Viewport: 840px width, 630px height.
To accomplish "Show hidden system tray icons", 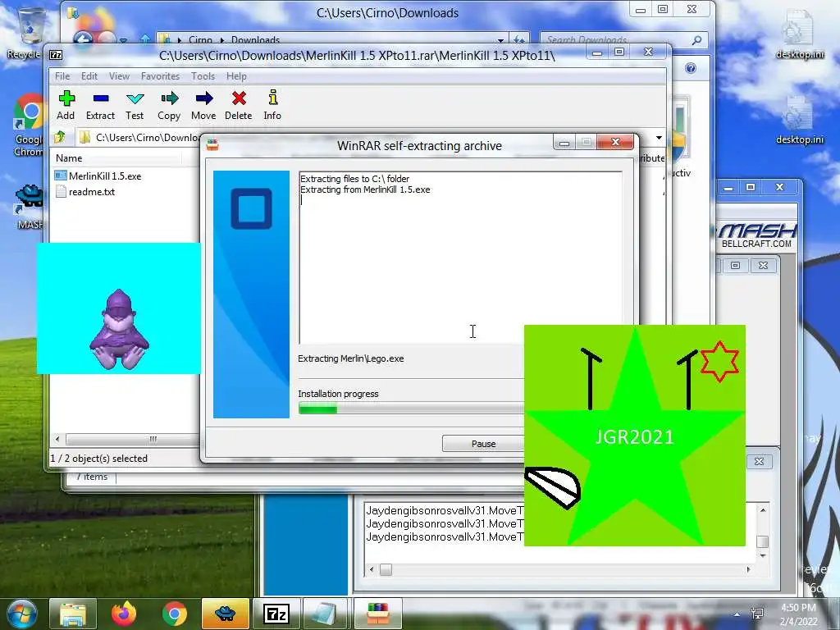I will point(737,614).
